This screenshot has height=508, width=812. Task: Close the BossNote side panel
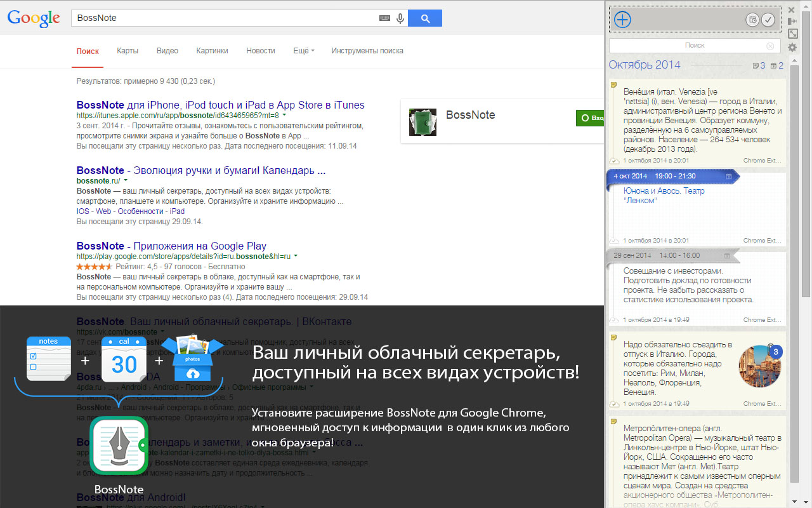792,10
